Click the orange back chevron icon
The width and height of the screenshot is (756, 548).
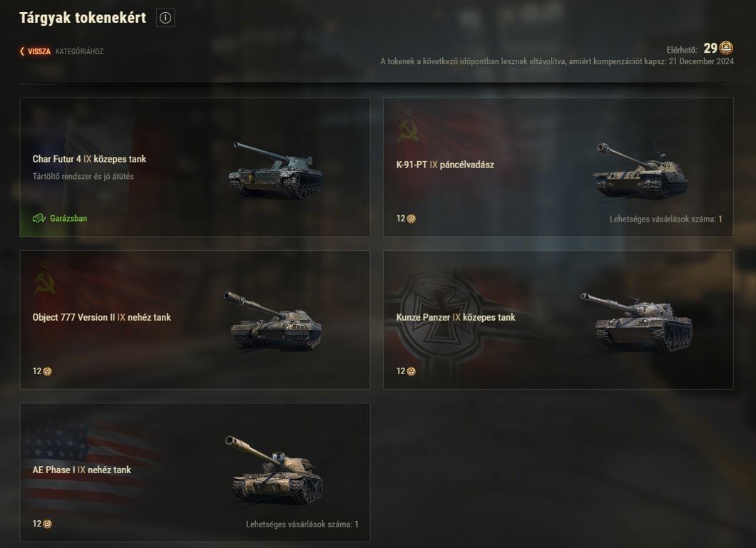click(x=22, y=51)
